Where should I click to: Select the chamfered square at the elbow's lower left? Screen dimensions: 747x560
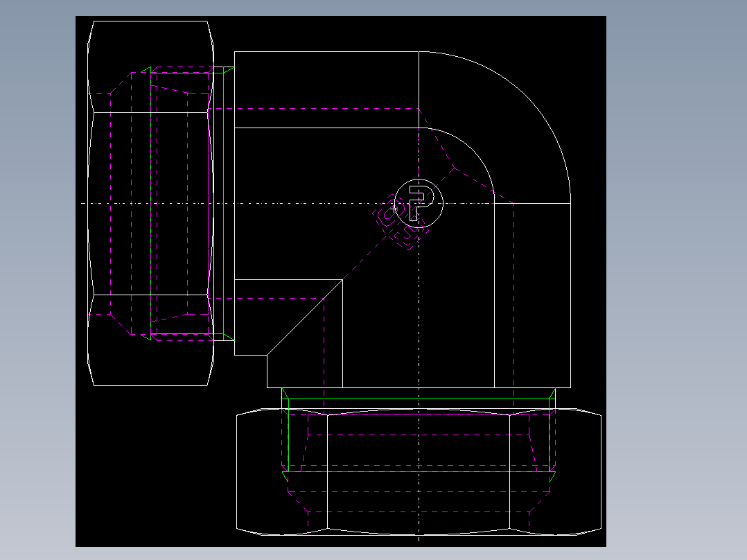click(288, 333)
